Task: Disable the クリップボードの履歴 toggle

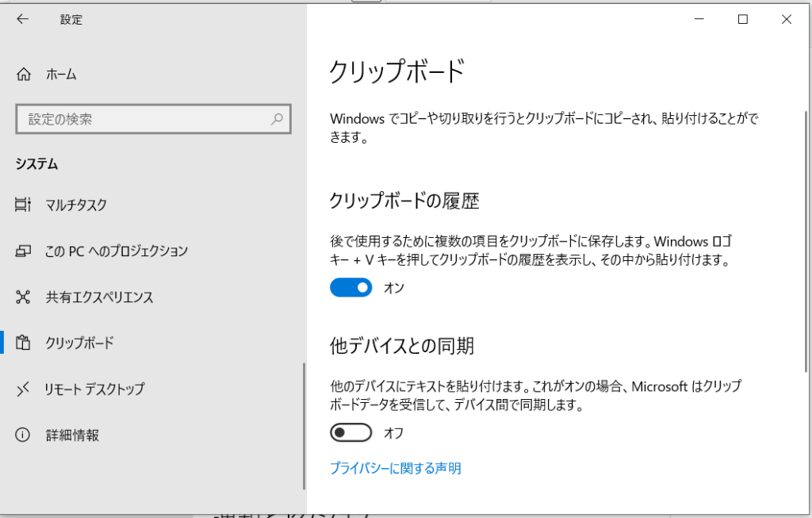Action: (350, 287)
